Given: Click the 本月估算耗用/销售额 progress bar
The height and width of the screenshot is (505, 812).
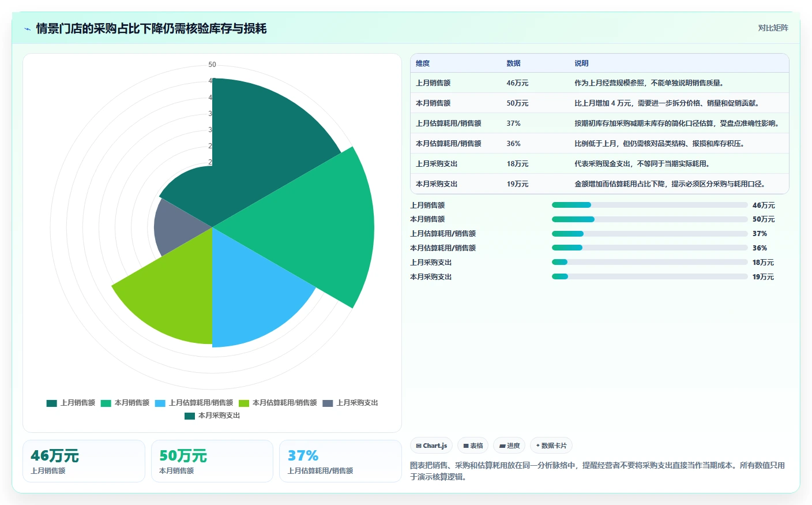Looking at the screenshot, I should (649, 248).
